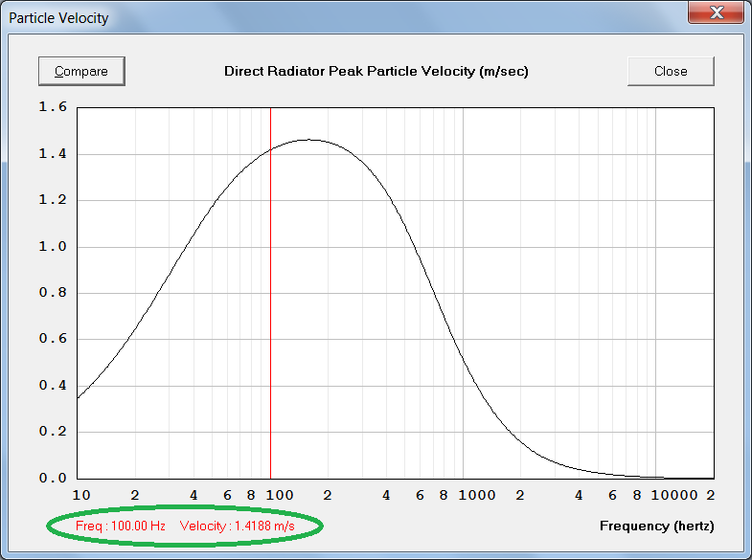Image resolution: width=752 pixels, height=560 pixels.
Task: Click the 10 x-axis label
Action: coord(81,495)
